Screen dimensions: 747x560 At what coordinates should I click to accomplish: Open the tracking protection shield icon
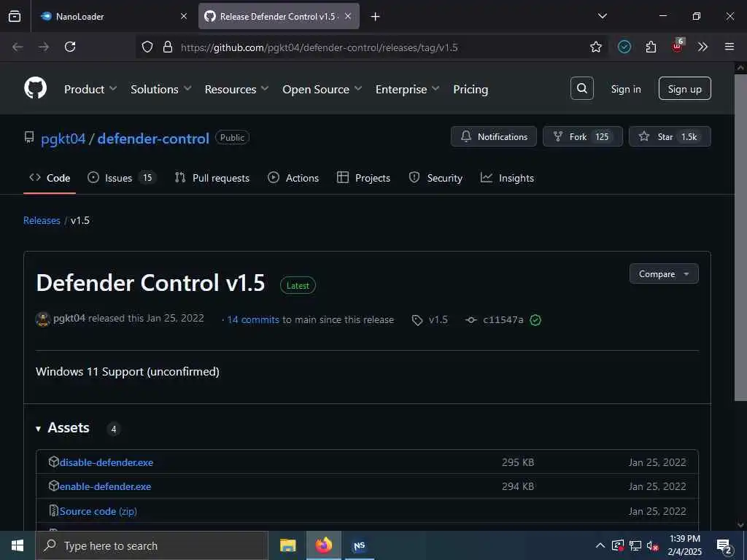coord(147,47)
